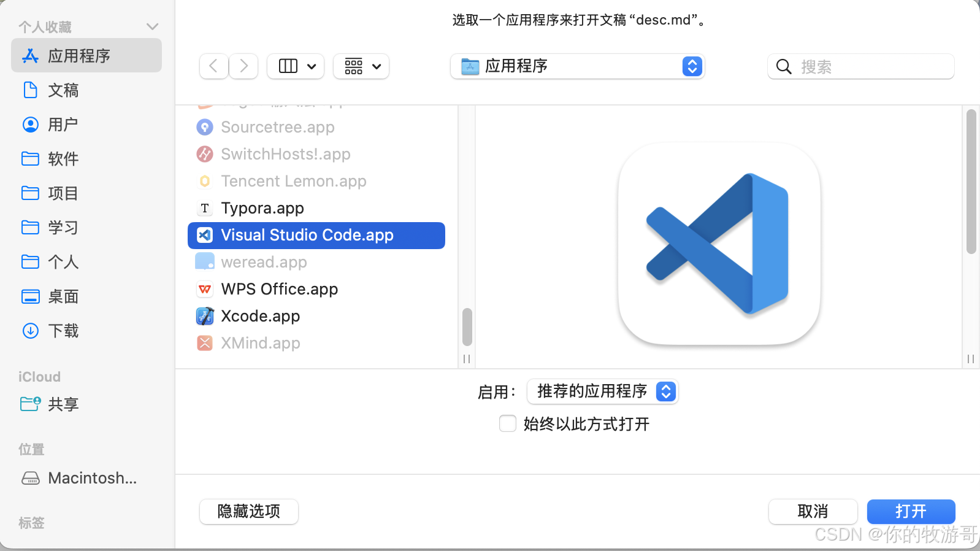This screenshot has height=551, width=980.
Task: Click the magnifier search icon
Action: tap(784, 66)
